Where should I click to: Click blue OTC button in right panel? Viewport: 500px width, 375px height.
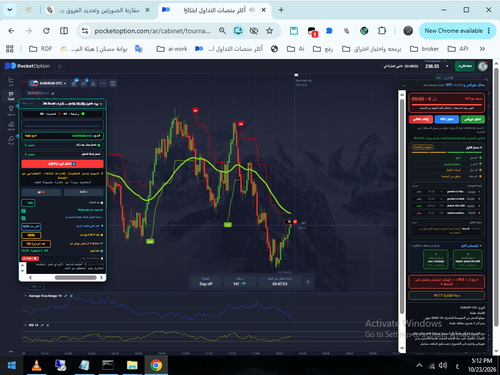pyautogui.click(x=446, y=119)
